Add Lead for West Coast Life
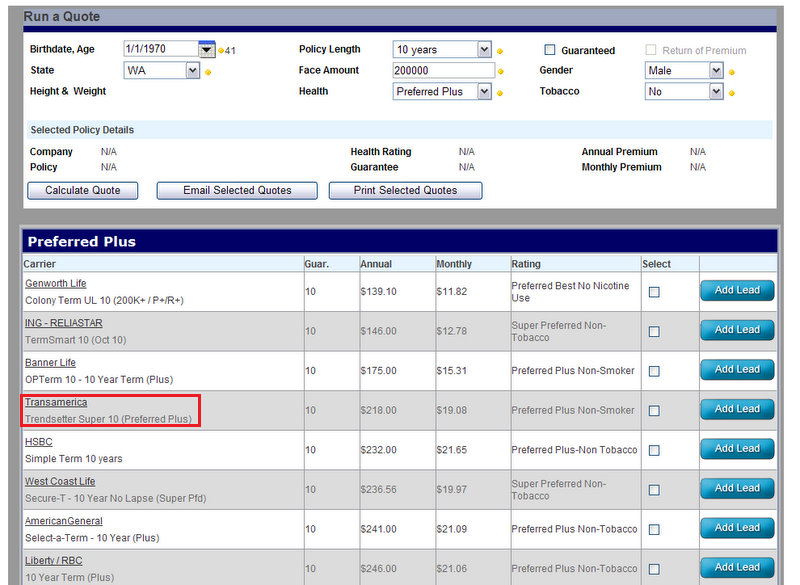Viewport: 800px width, 585px height. 737,488
